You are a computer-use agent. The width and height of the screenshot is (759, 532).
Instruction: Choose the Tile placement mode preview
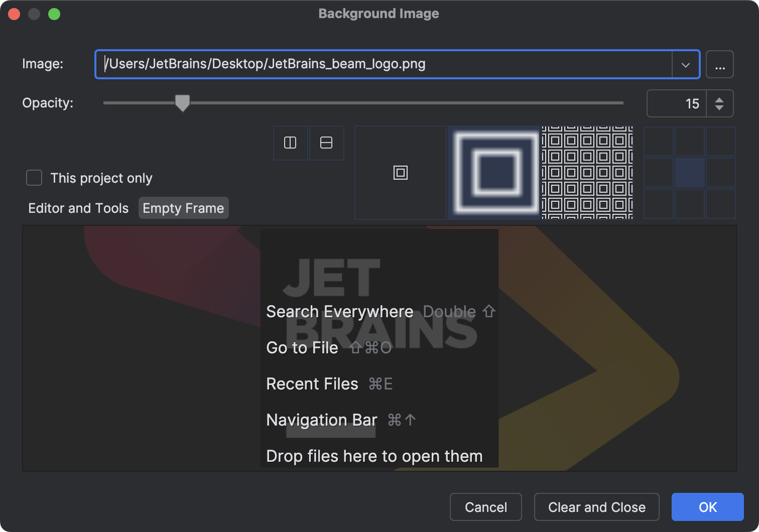click(587, 173)
